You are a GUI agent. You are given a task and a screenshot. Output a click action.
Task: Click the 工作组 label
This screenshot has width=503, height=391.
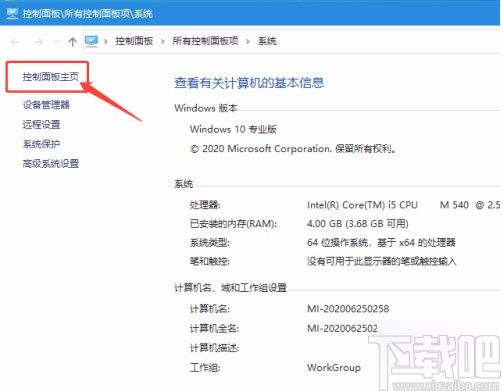click(x=205, y=368)
